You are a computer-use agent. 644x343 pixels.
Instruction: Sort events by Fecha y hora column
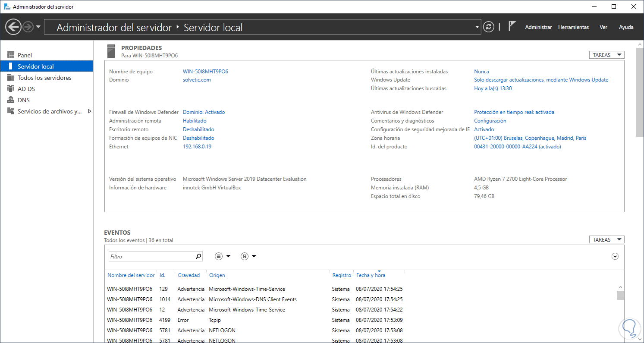point(371,275)
